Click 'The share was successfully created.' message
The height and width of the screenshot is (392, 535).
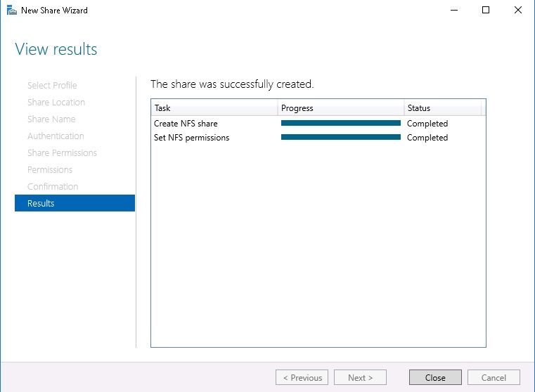click(232, 84)
